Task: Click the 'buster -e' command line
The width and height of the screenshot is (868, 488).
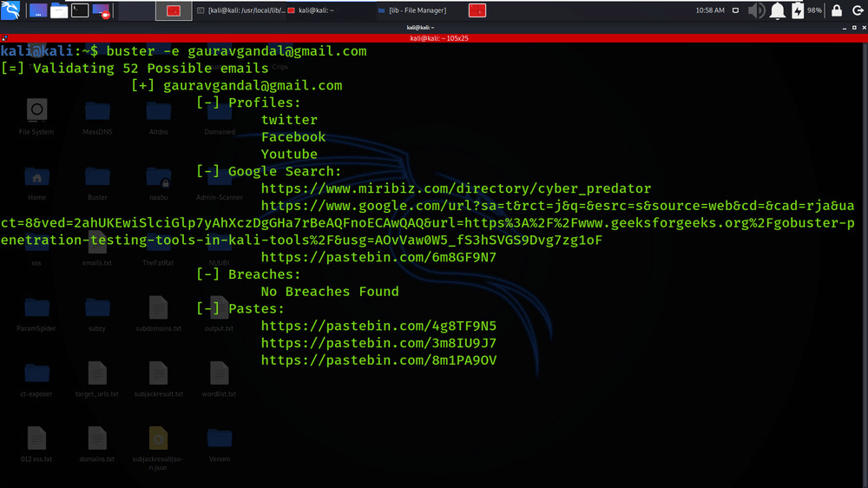Action: [183, 51]
